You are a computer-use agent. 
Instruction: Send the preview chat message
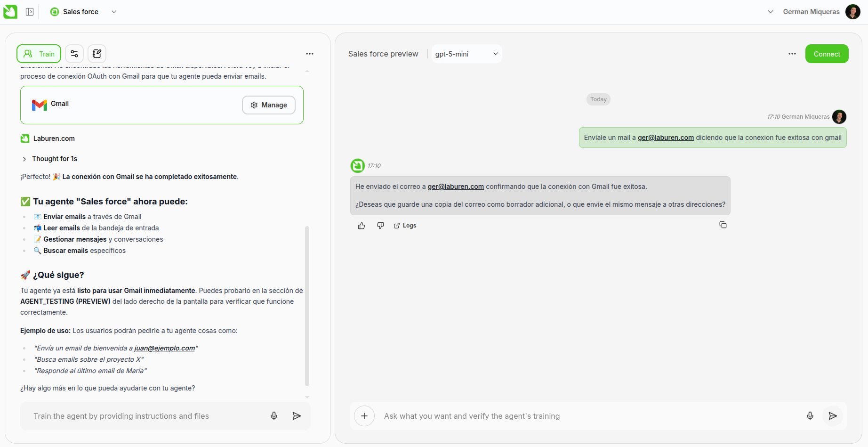click(833, 416)
